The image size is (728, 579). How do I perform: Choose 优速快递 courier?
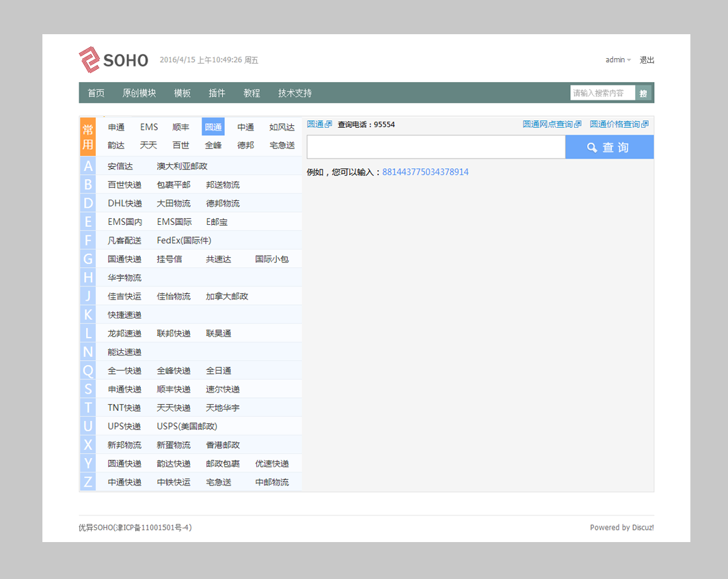click(x=272, y=463)
